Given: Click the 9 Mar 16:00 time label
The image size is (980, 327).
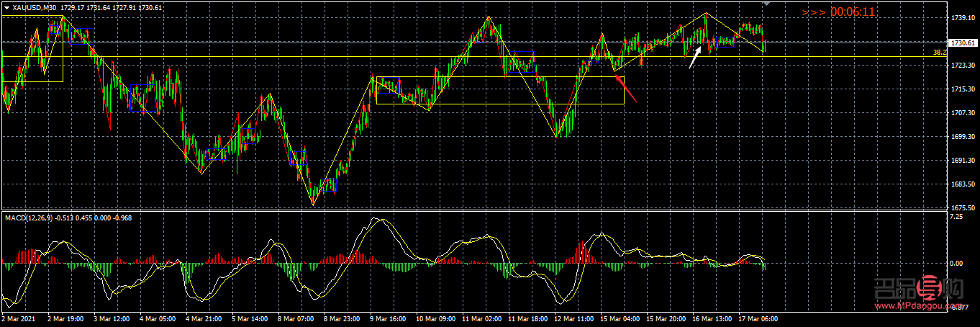Looking at the screenshot, I should tap(388, 318).
